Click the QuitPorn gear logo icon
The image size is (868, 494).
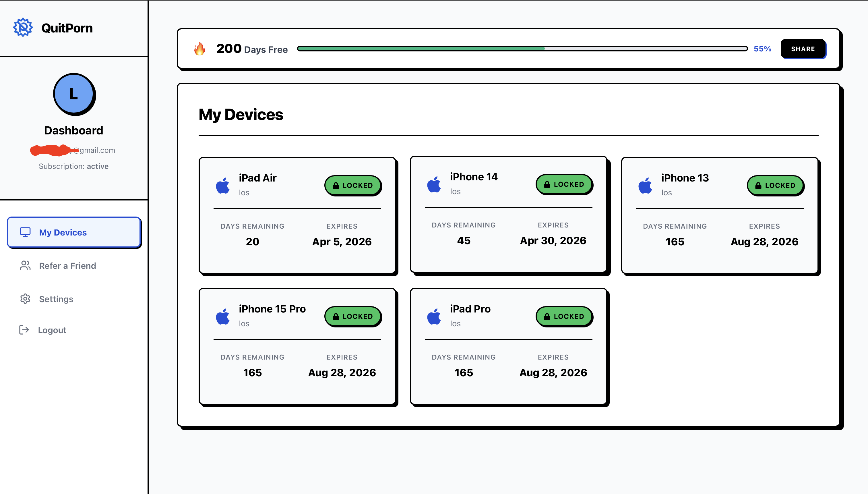coord(23,28)
